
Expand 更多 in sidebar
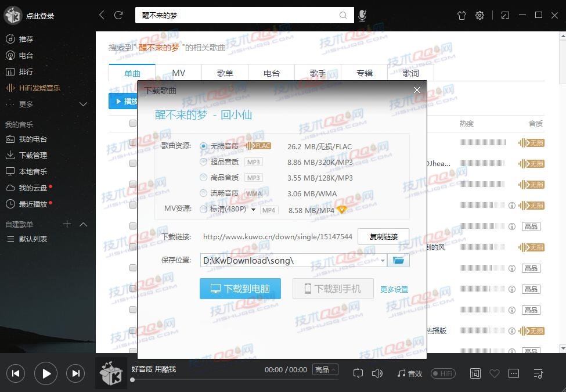click(83, 104)
